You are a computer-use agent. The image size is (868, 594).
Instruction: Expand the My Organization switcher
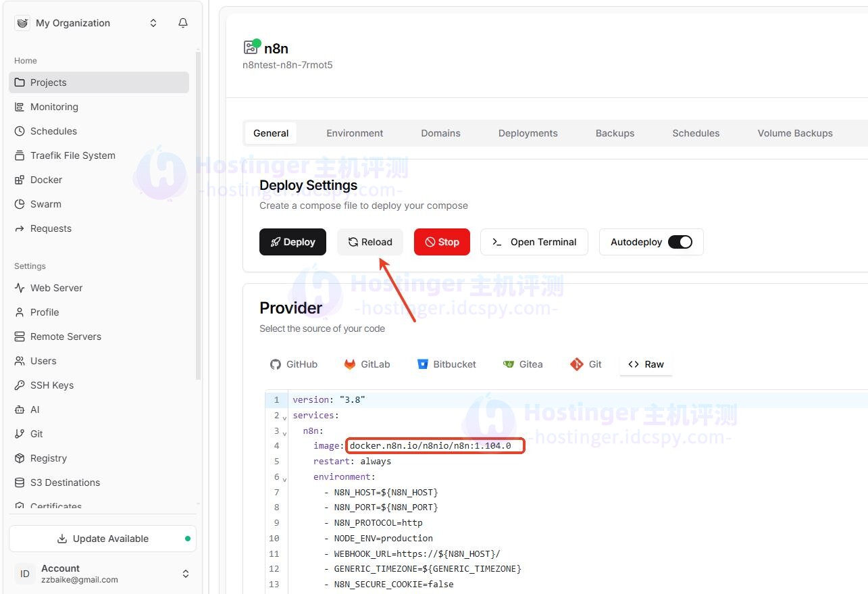pos(153,23)
